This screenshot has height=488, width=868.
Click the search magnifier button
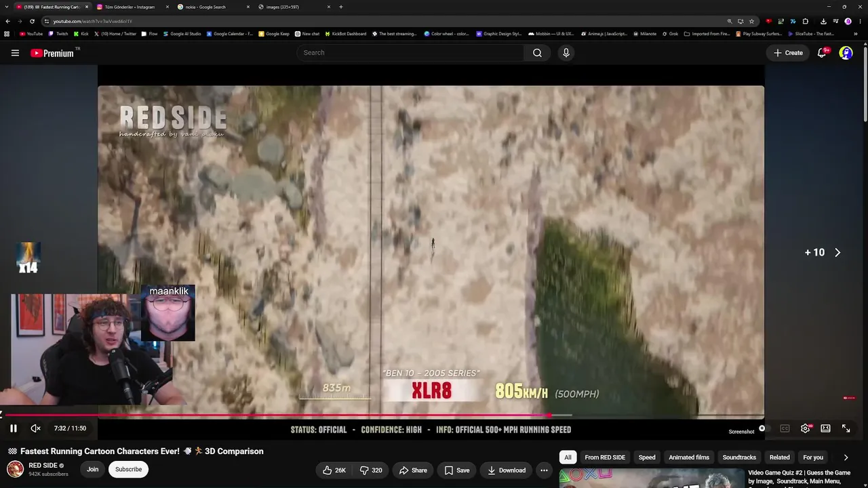(x=537, y=53)
